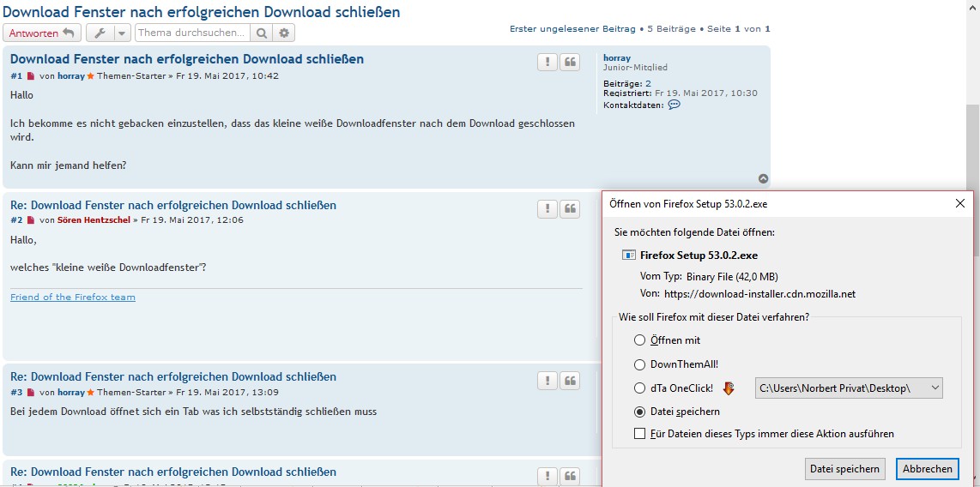Select the 'Öffnen mit' radio option
This screenshot has height=487, width=980.
[639, 340]
